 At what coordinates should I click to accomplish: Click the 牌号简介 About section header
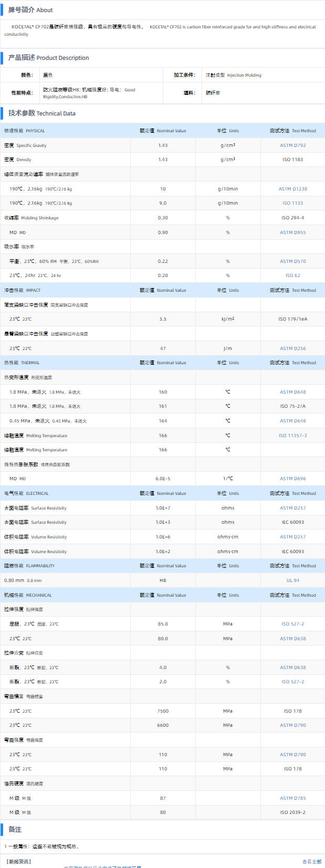(30, 10)
